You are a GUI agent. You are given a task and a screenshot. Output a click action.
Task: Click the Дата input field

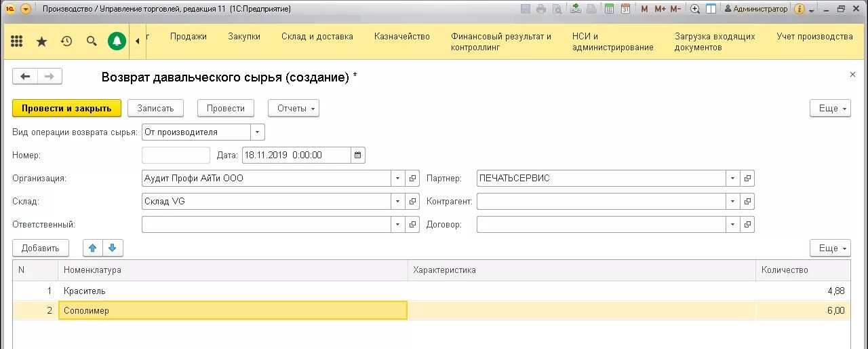tap(296, 155)
